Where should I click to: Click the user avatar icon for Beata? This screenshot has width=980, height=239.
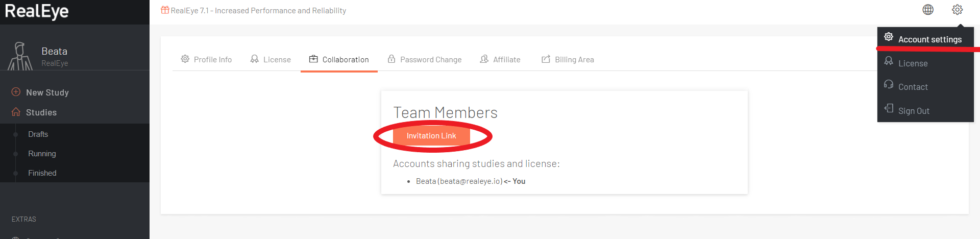20,56
